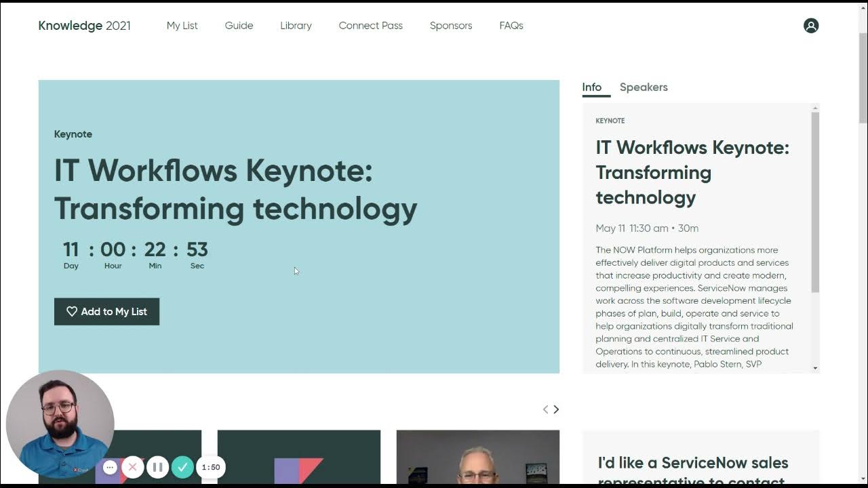Click the countdown Sec value
868x488 pixels.
197,249
